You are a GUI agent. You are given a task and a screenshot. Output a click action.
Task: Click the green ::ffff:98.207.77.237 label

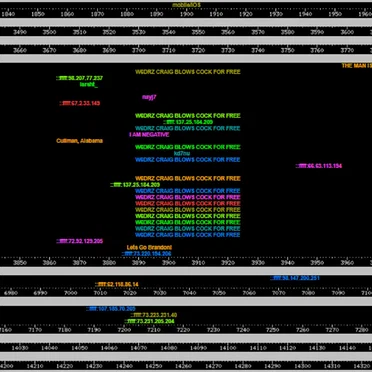point(79,78)
